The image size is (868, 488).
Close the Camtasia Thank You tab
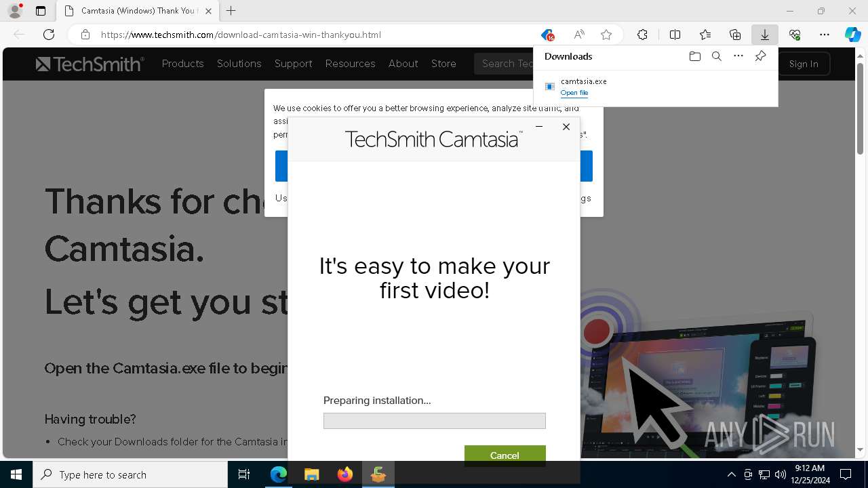coord(208,11)
